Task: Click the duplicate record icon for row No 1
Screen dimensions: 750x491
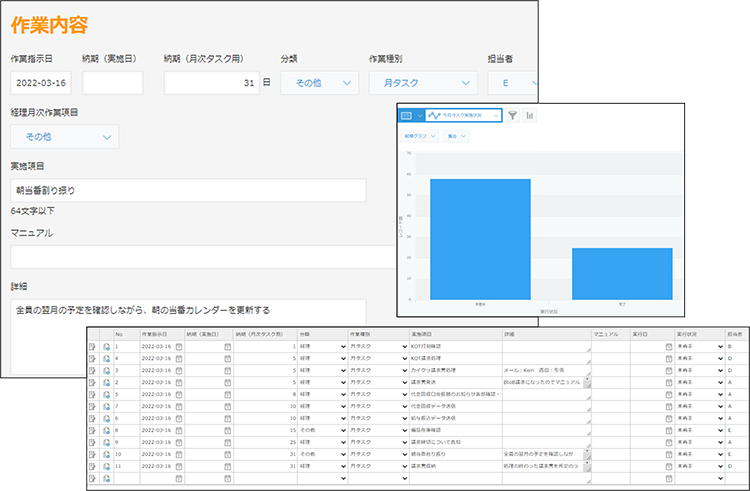Action: coord(107,346)
